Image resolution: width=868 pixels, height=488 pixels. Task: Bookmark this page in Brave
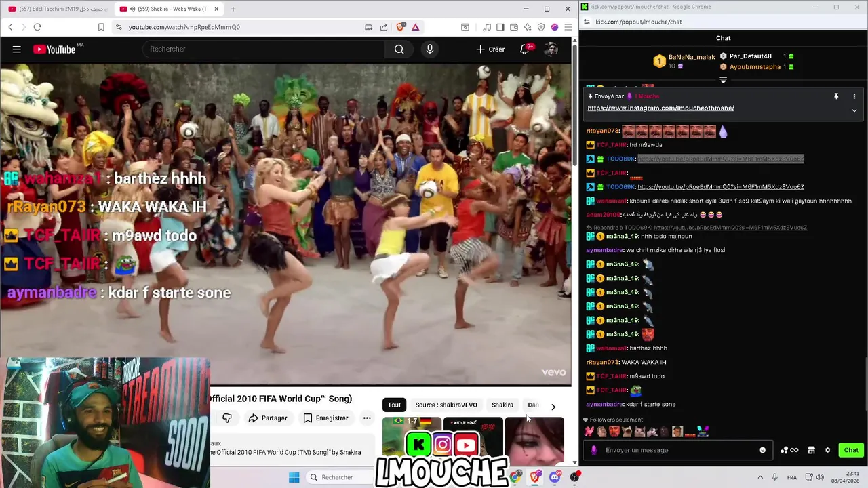tap(101, 27)
